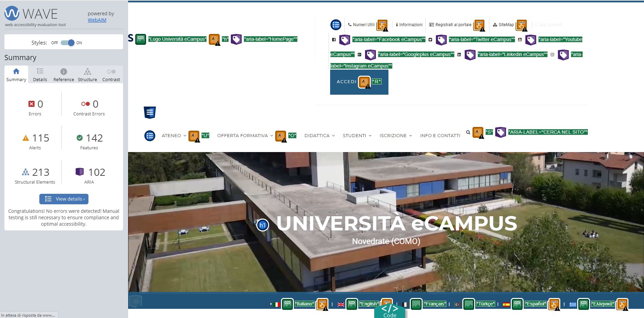
Task: Click the green linked image icon near the eCampus logo
Action: click(x=141, y=39)
